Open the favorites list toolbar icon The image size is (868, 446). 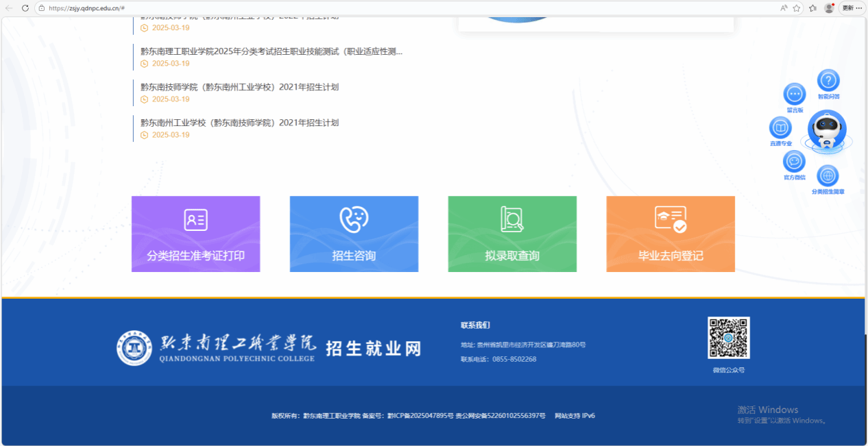[812, 8]
